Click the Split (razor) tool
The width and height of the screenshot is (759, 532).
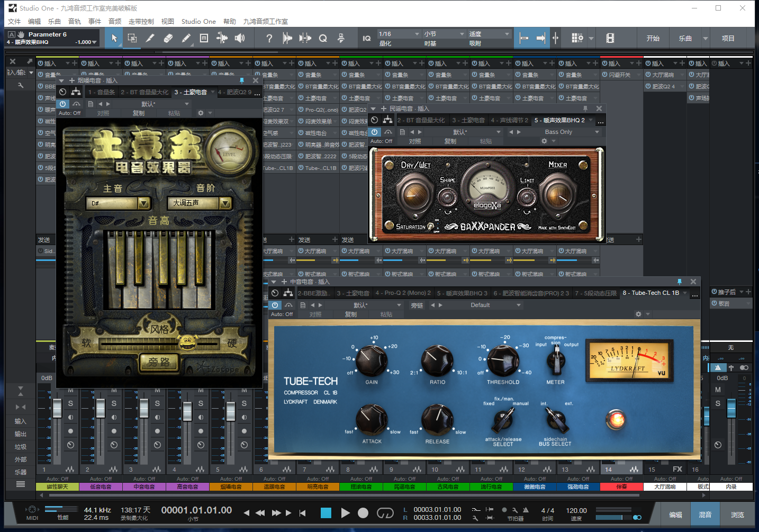click(x=150, y=38)
